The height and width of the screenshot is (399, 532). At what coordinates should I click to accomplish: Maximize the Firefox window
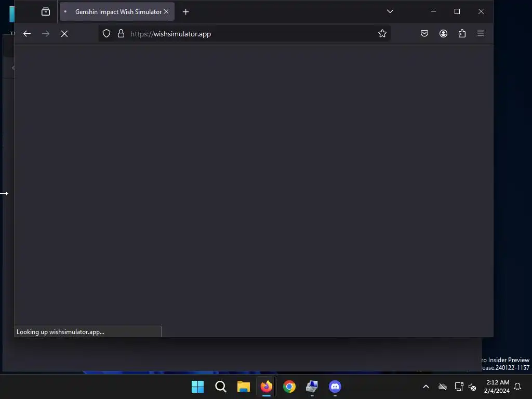(x=457, y=11)
